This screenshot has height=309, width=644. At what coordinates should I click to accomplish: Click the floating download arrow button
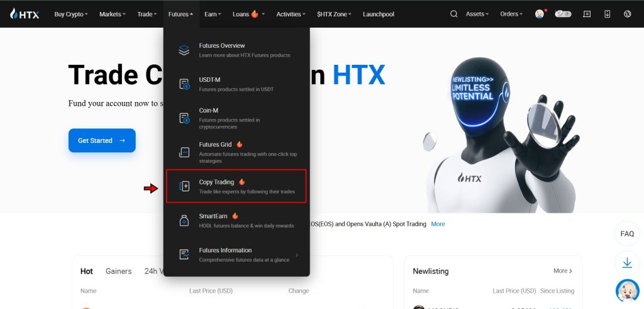point(627,263)
